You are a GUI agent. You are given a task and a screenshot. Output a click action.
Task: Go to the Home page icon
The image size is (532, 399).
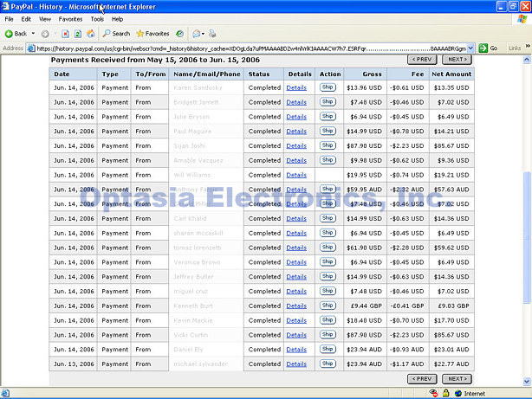click(x=90, y=33)
